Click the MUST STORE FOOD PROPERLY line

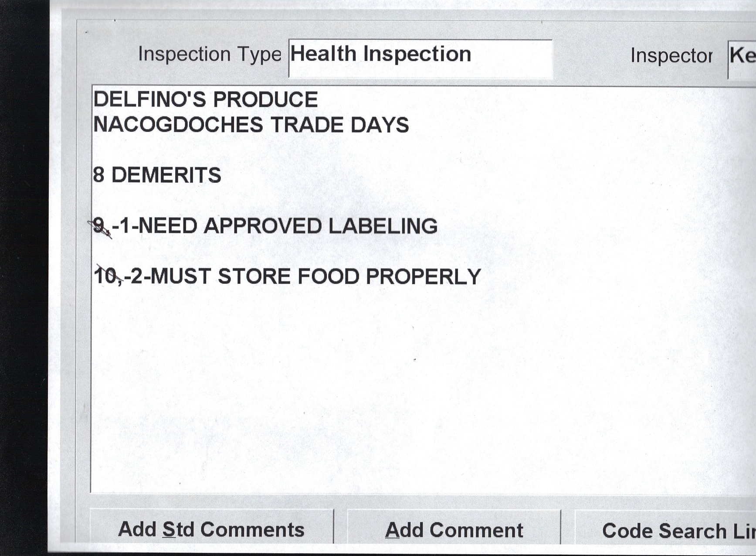tap(288, 276)
